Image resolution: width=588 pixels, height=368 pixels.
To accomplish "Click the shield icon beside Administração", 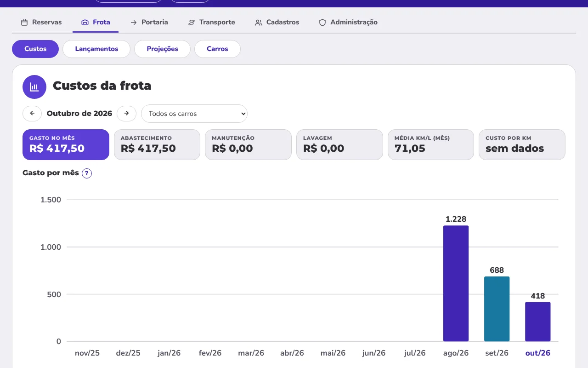I will 322,22.
